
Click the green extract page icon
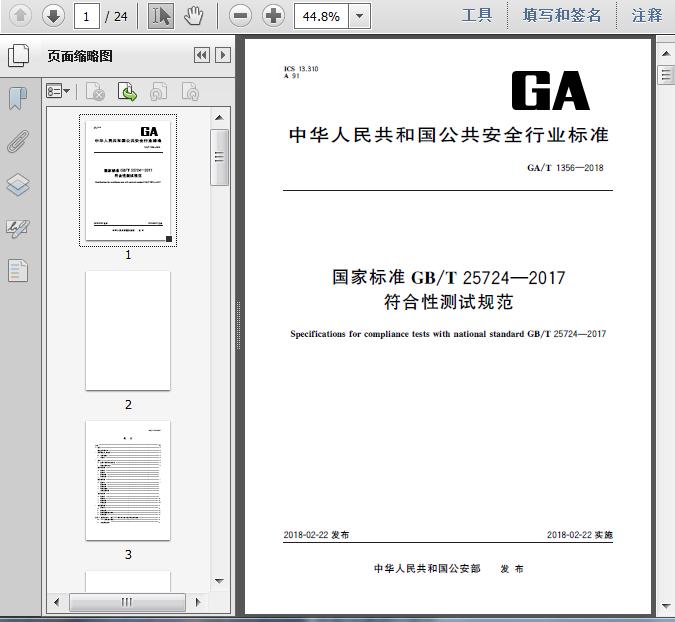(127, 92)
